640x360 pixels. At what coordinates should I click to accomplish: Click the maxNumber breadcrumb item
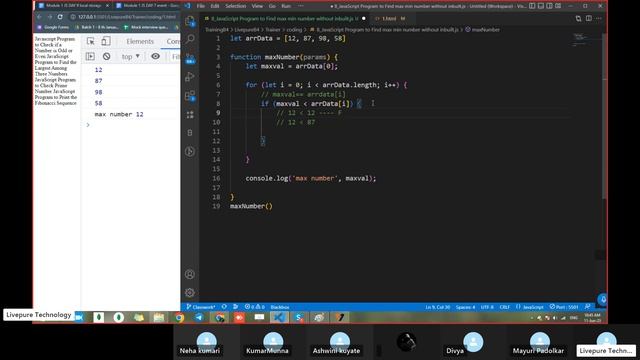click(482, 29)
